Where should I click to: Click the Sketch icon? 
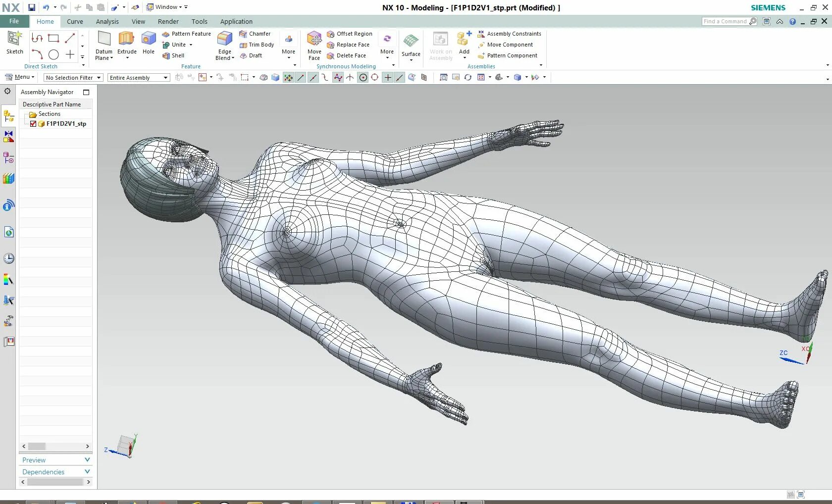click(14, 43)
